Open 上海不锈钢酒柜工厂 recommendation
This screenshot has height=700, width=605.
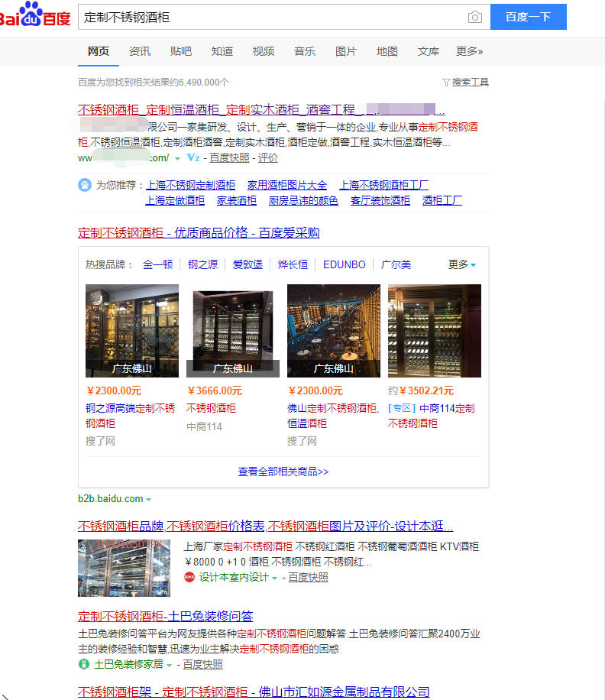pos(384,185)
